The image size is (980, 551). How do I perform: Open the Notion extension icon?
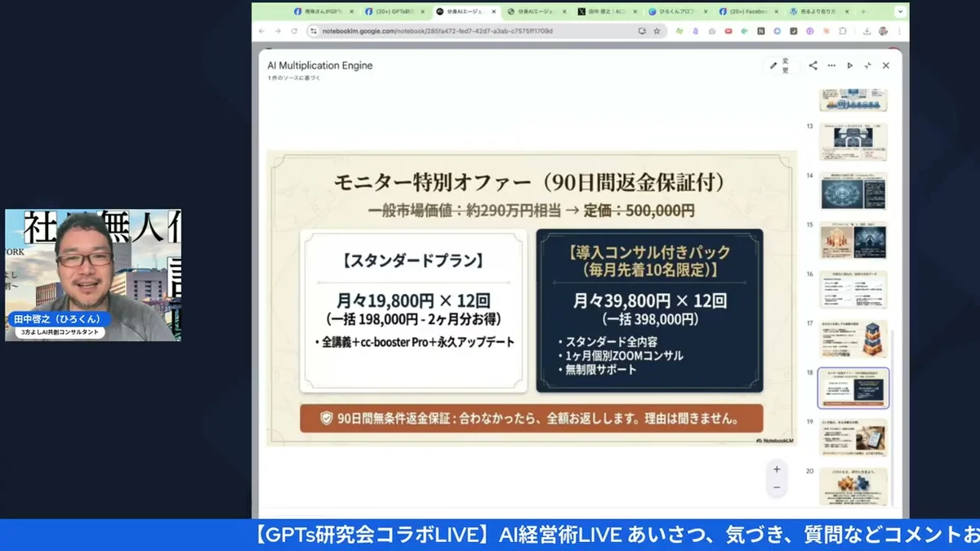[x=761, y=31]
